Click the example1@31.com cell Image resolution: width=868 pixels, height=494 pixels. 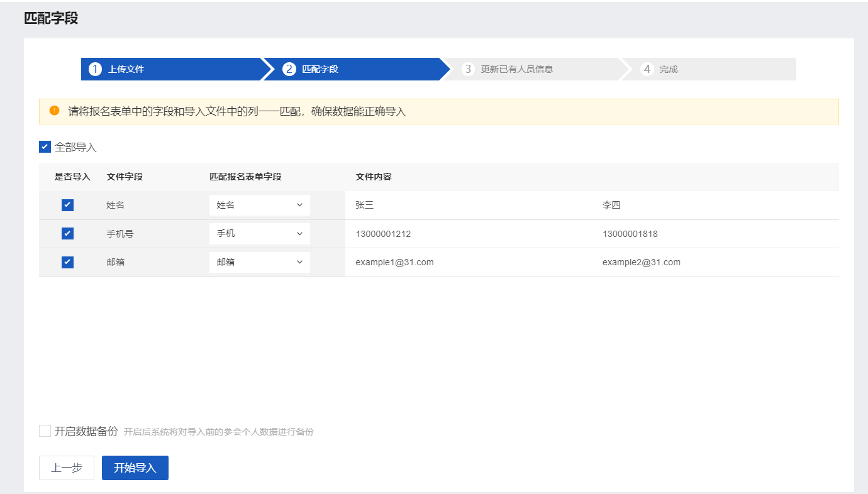tap(394, 262)
